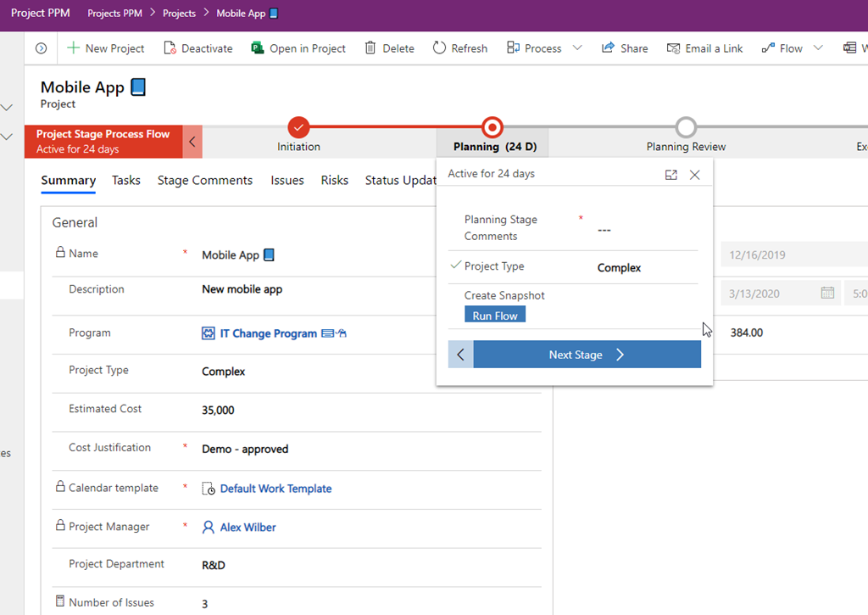Click the person icon beside Alex Wilber
Viewport: 868px width, 615px height.
[x=209, y=528]
